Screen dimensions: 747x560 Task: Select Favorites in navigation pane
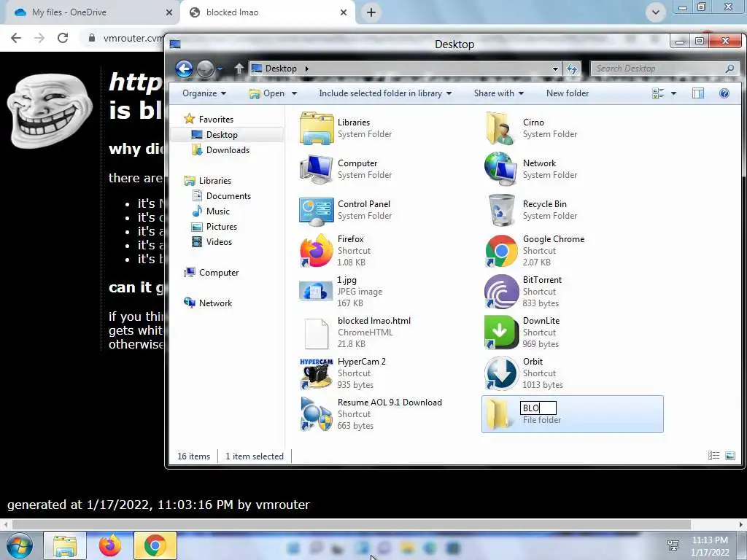click(x=209, y=119)
